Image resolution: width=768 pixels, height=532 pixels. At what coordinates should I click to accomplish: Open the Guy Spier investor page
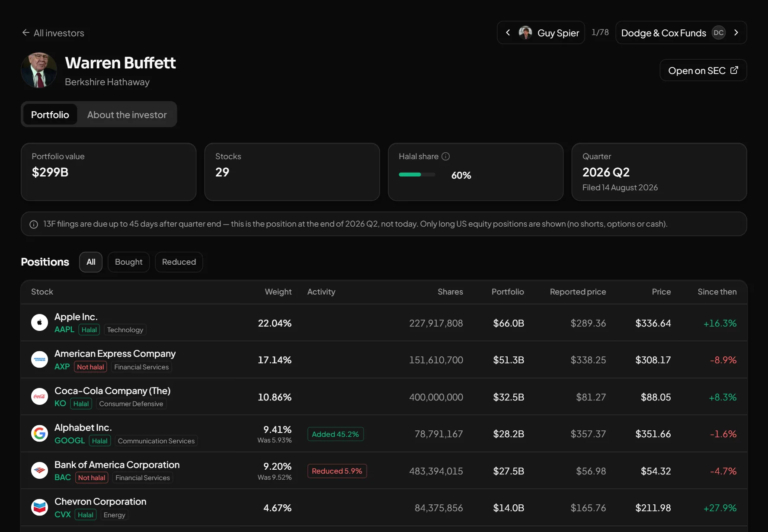tap(541, 32)
